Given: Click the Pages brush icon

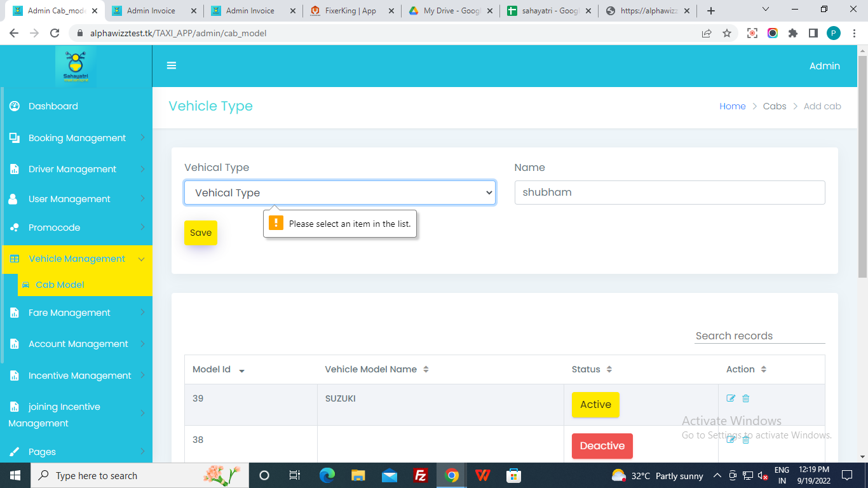Looking at the screenshot, I should click(x=14, y=452).
